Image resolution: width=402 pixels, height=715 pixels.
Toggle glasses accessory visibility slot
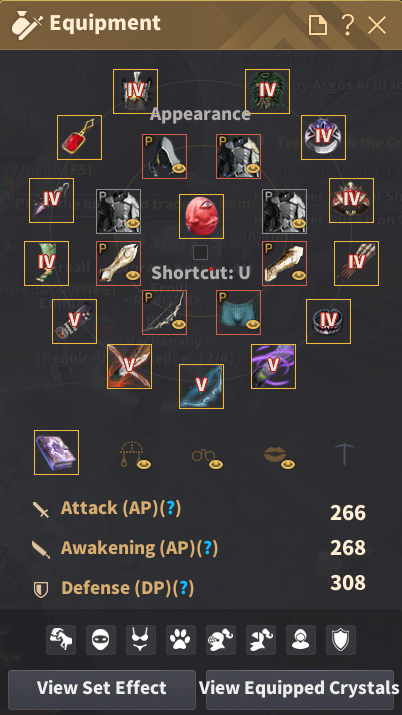(207, 457)
